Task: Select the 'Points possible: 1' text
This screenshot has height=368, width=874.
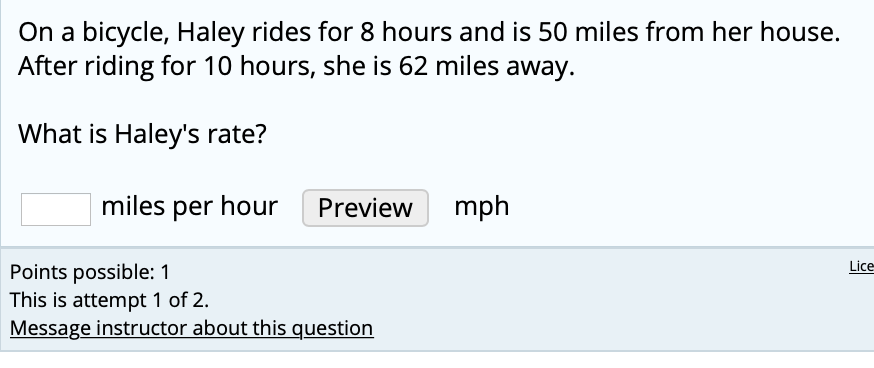Action: 90,272
